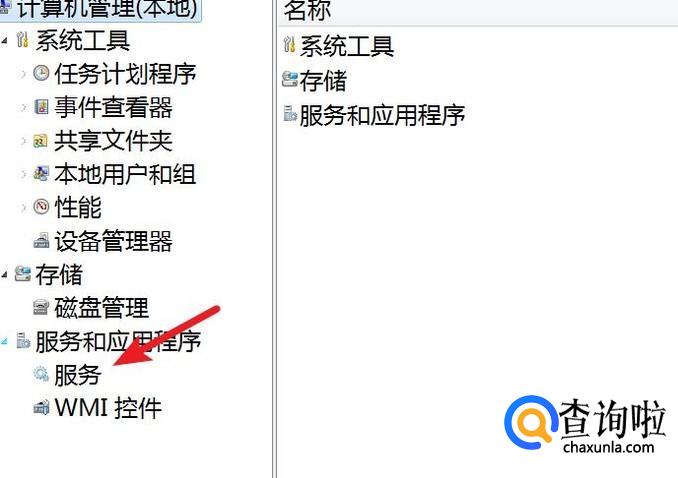Expand the 事件查看器 node arrow
The width and height of the screenshot is (678, 478).
(x=23, y=107)
